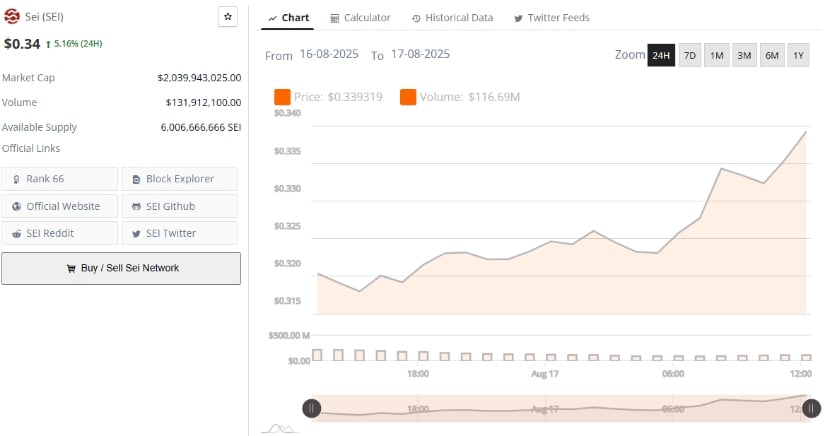
Task: Select the 1Y zoom range
Action: (x=798, y=55)
